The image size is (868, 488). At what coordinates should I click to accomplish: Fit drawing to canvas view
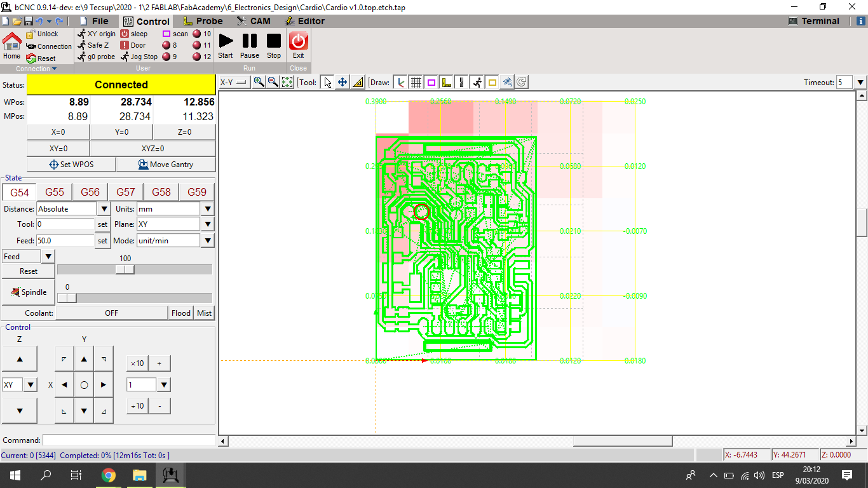[287, 82]
